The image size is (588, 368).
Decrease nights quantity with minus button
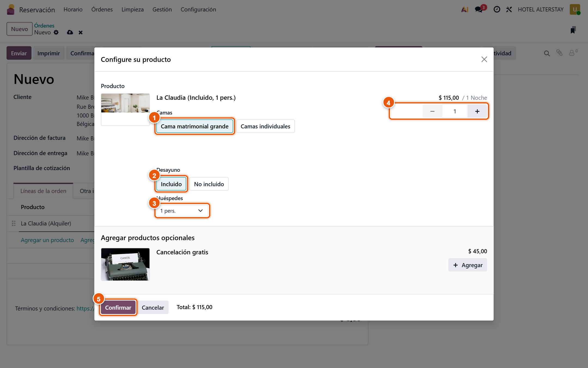[432, 111]
